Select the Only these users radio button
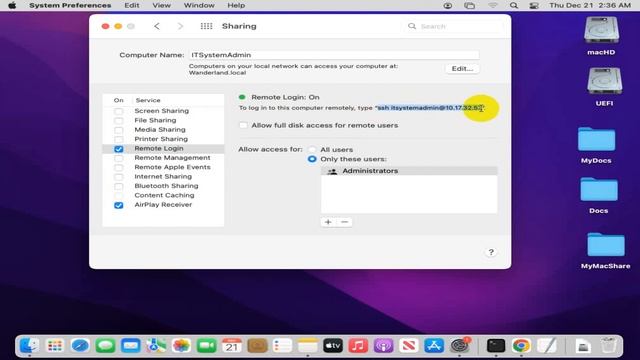 pyautogui.click(x=312, y=159)
